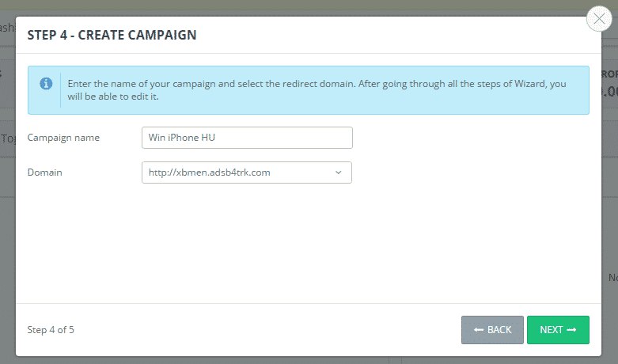Click the left arrow icon on Back
618x364 pixels.
coord(479,330)
